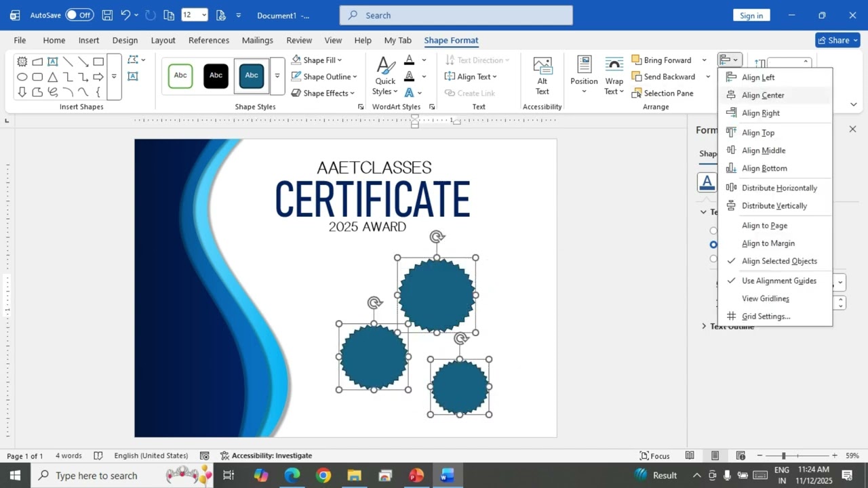Click the Search box in title bar
This screenshot has width=868, height=488.
click(456, 15)
